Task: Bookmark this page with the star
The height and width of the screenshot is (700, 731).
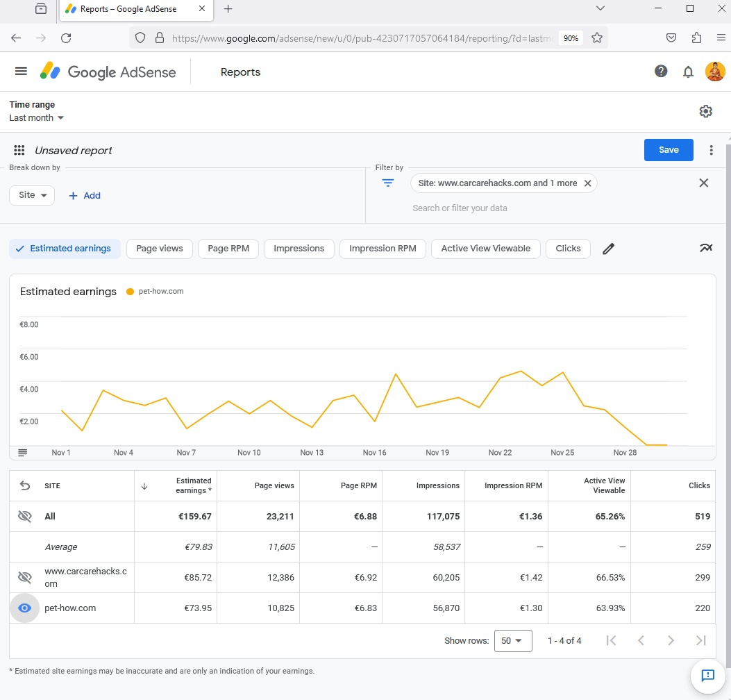Action: pyautogui.click(x=597, y=37)
